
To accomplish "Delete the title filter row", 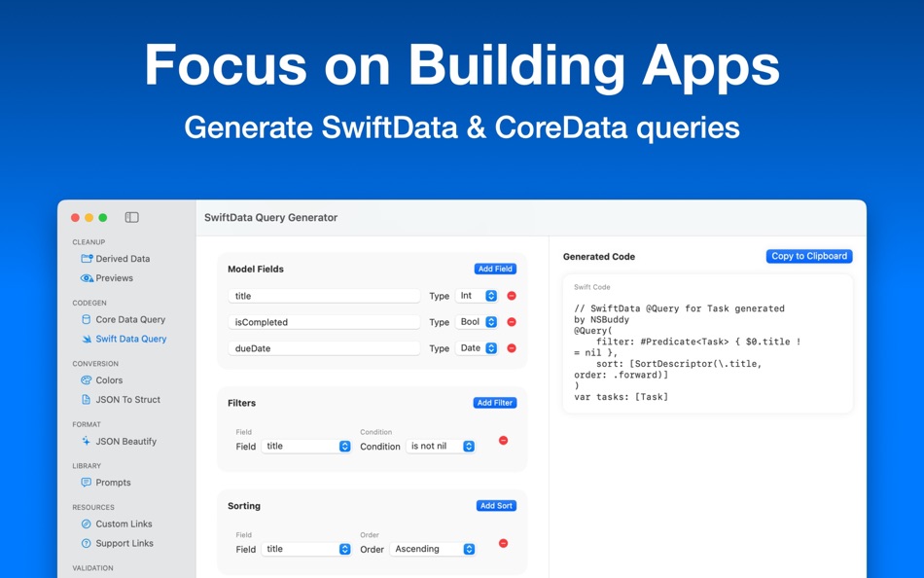I will point(503,440).
